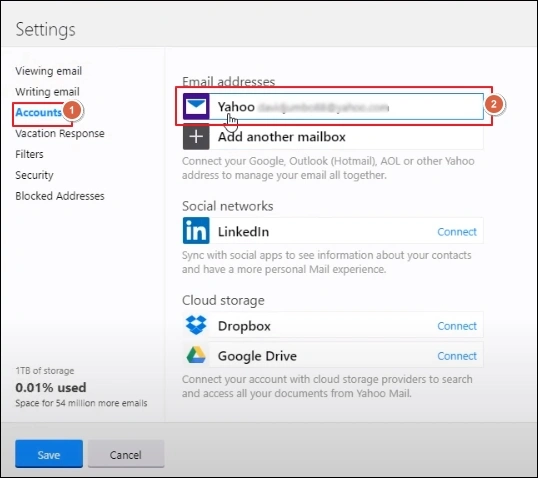The image size is (538, 478).
Task: Click the Yahoo mail envelope icon
Action: coord(196,106)
